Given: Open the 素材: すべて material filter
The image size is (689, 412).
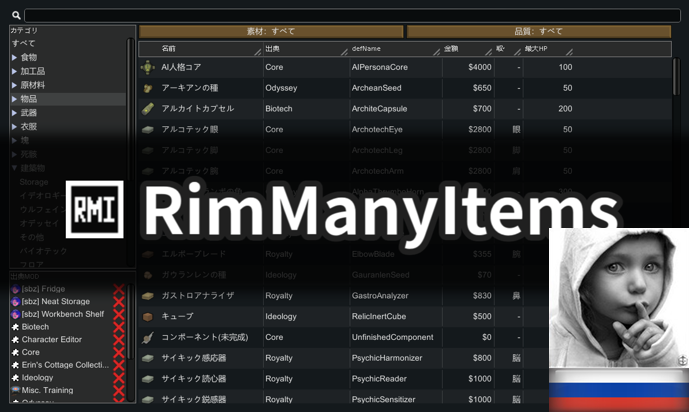Looking at the screenshot, I should [271, 31].
